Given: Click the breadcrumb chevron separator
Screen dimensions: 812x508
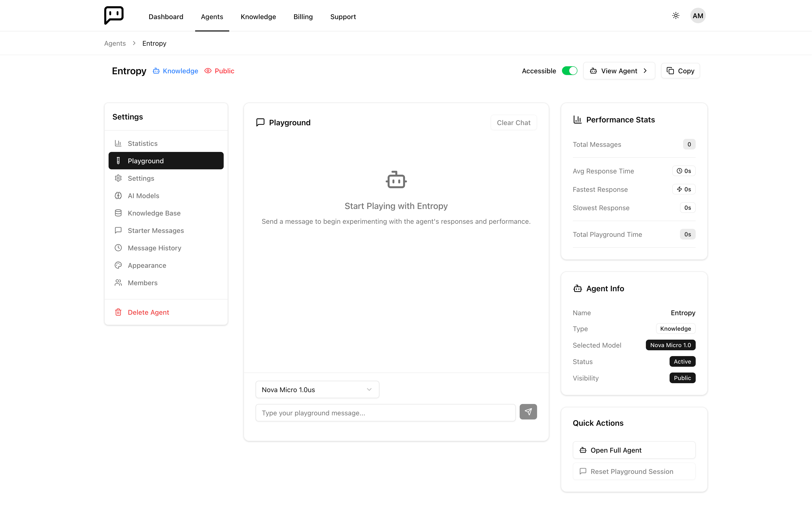Looking at the screenshot, I should (134, 43).
